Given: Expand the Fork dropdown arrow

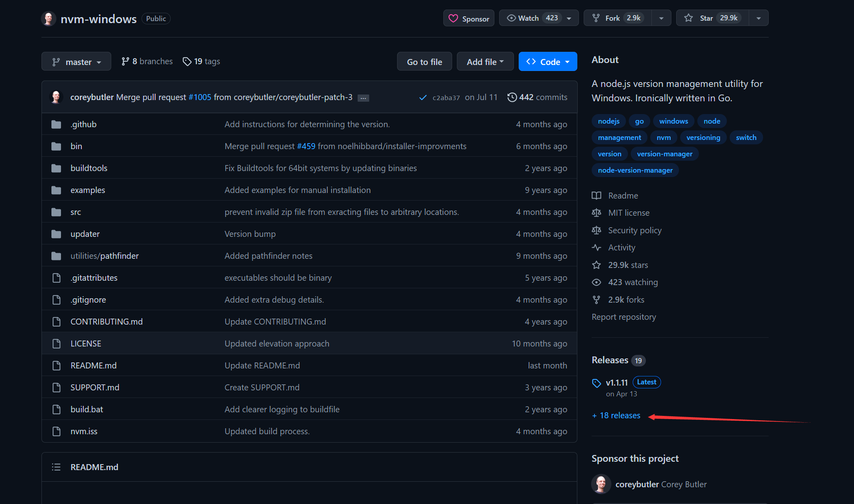Looking at the screenshot, I should pyautogui.click(x=660, y=18).
